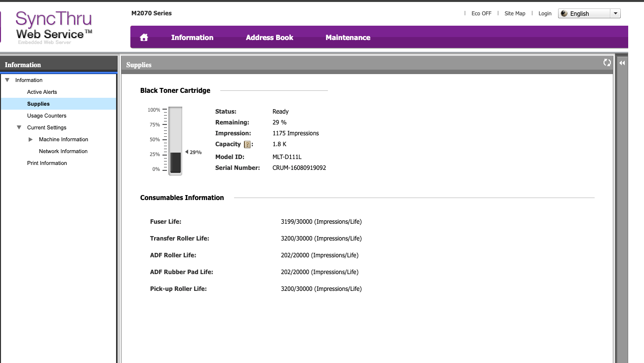
Task: Click the Black Toner Cartridge heading
Action: (175, 90)
